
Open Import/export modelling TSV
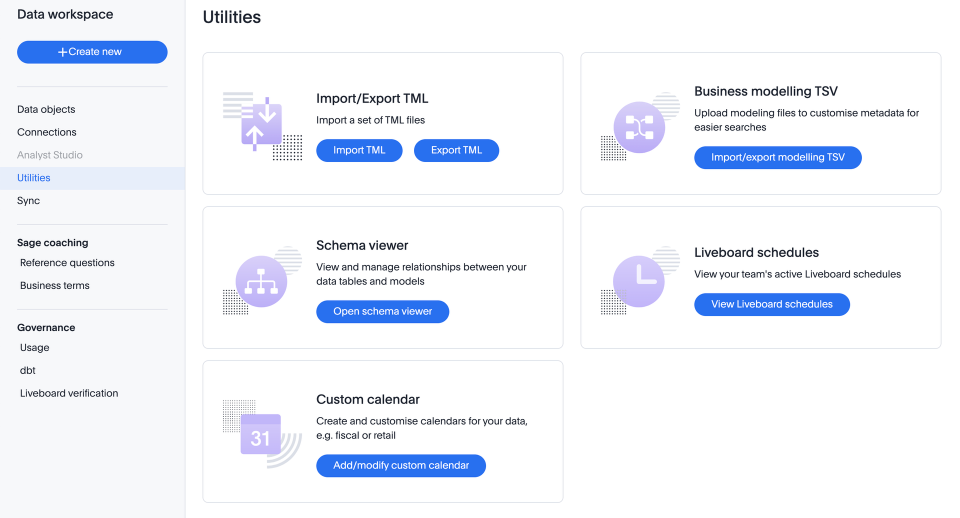(x=777, y=158)
